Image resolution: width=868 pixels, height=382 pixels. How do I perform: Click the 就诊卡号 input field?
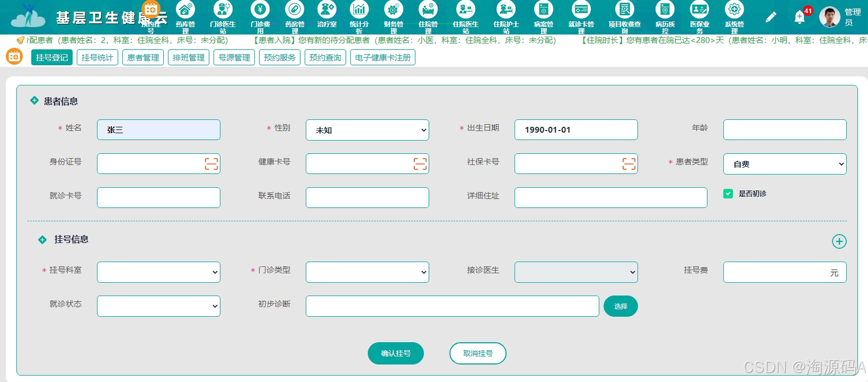158,197
